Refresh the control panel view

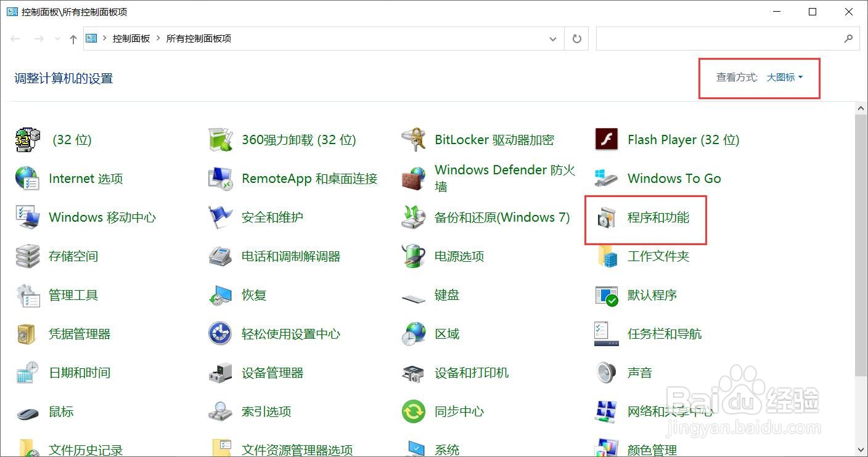tap(577, 39)
